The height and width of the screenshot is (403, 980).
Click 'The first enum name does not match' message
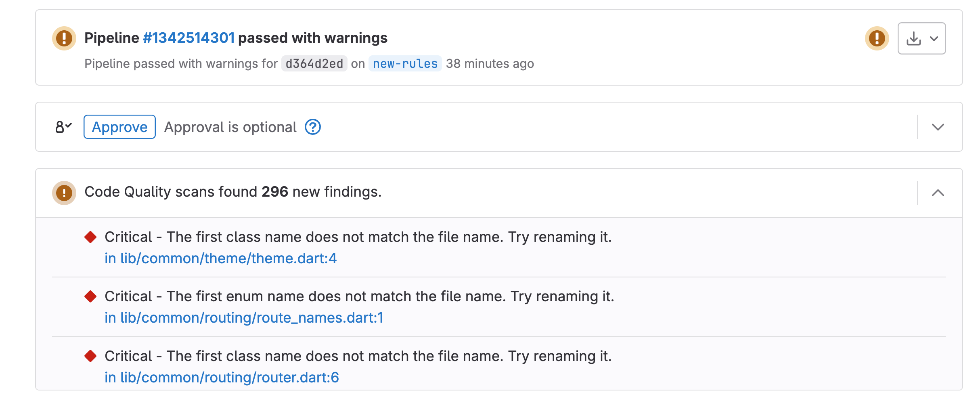tap(359, 296)
